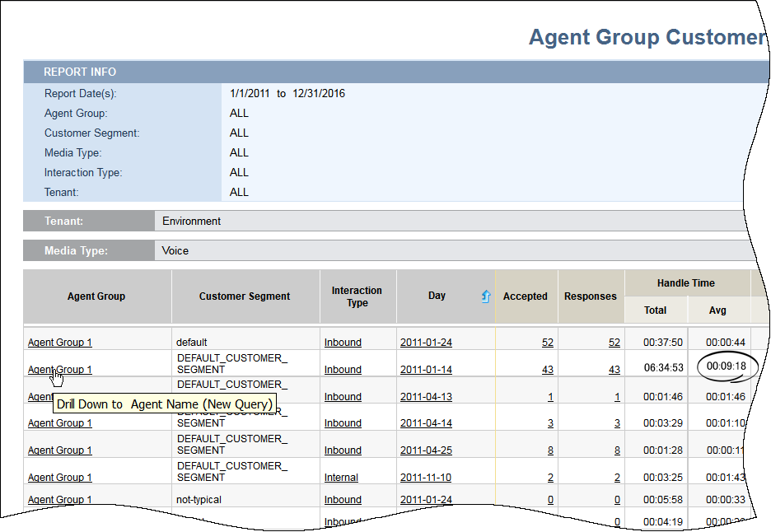Click the Drill Down to Agent Name tooltip

coord(164,404)
